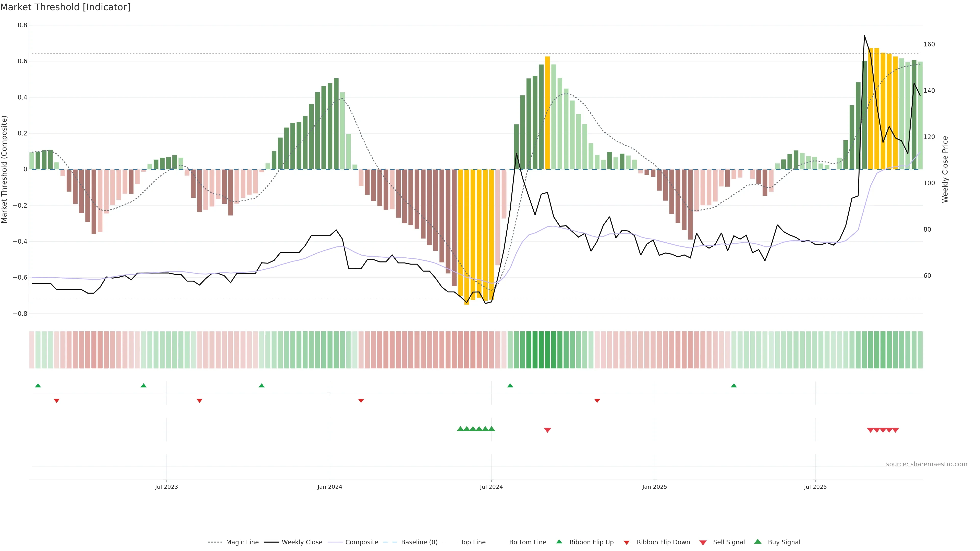
Task: Click the Ribbon Flip Up marker in 2025
Action: 734,386
